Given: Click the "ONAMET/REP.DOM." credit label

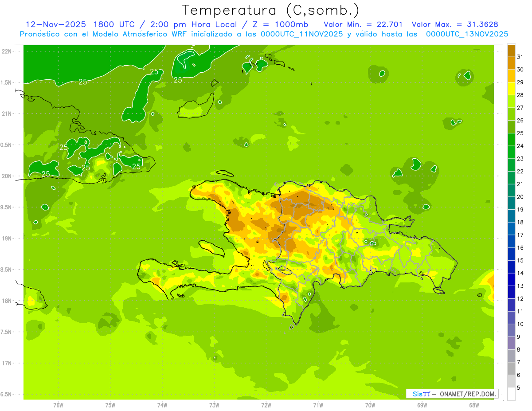Looking at the screenshot, I should pos(468,394).
